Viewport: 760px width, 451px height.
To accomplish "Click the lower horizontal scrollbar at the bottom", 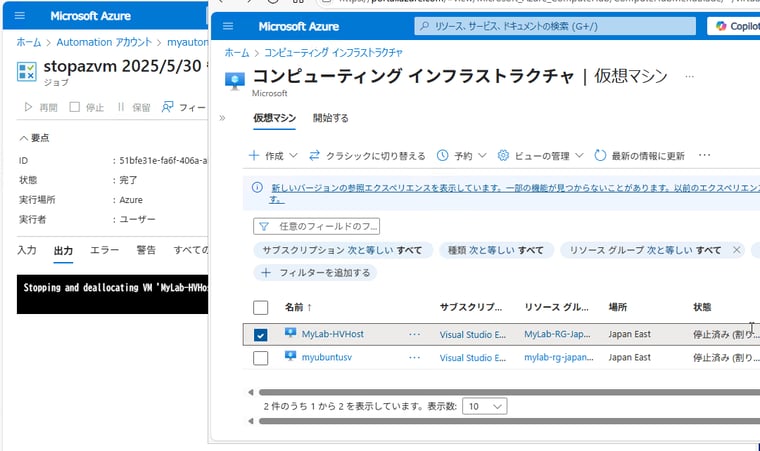I will 509,421.
